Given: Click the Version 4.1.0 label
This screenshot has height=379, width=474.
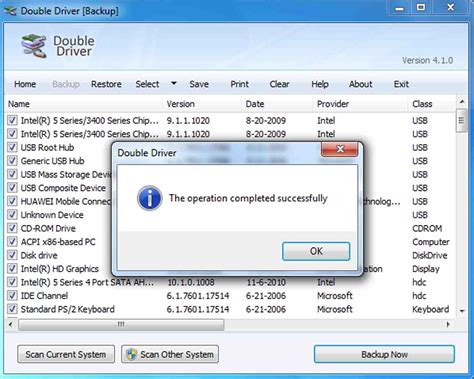Looking at the screenshot, I should point(427,60).
